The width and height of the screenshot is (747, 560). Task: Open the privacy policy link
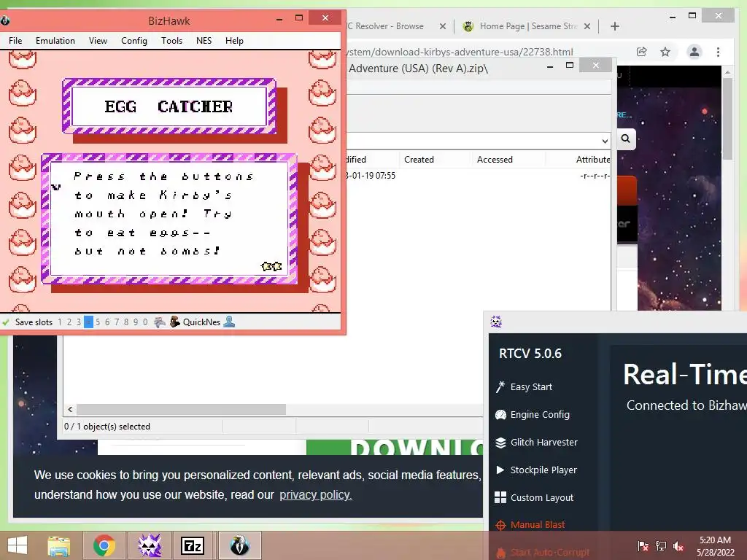pos(315,495)
